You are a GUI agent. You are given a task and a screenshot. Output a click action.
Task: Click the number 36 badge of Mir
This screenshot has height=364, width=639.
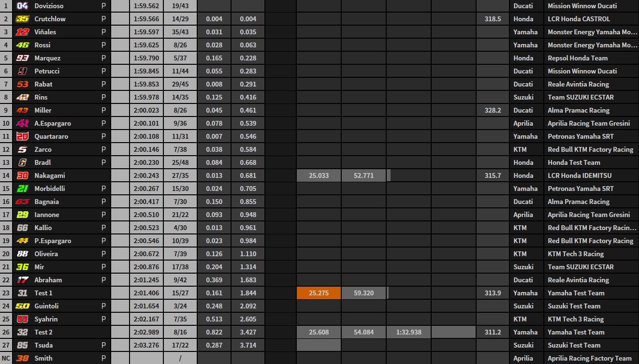(22, 267)
